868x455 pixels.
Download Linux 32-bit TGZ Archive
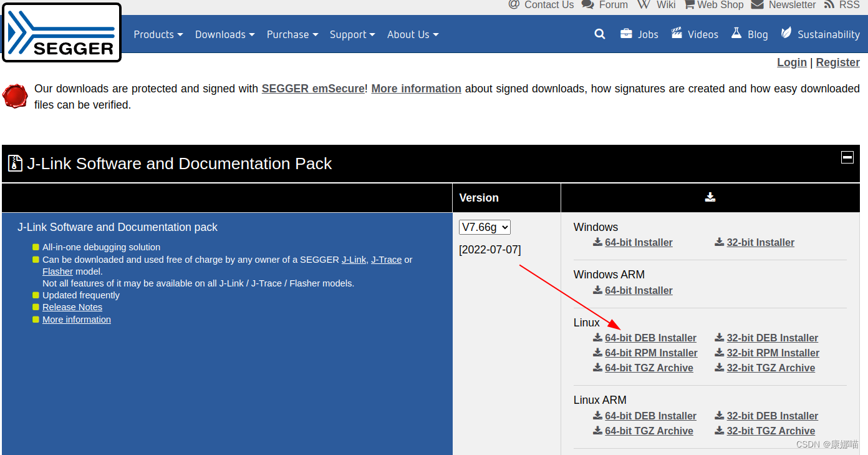click(771, 368)
